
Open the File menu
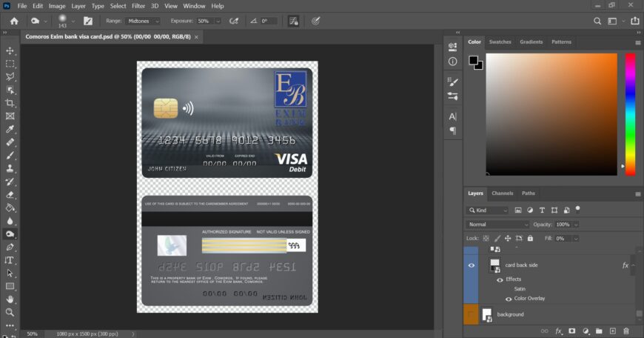pos(22,6)
